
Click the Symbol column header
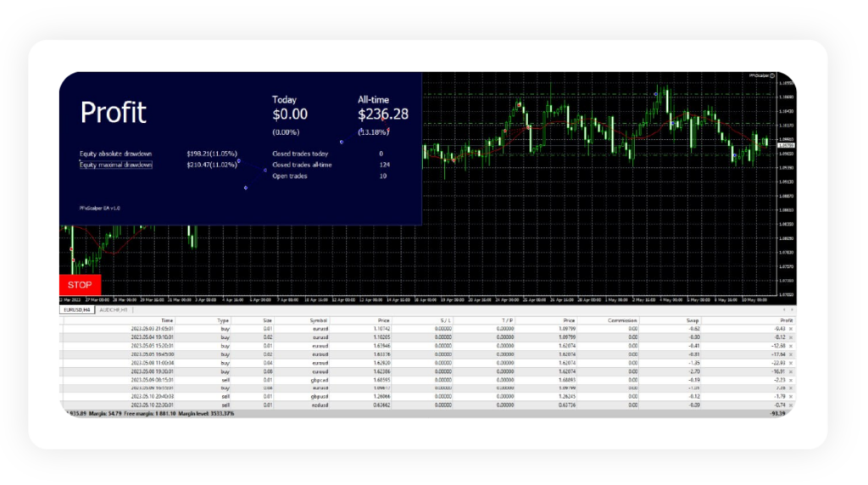click(317, 320)
